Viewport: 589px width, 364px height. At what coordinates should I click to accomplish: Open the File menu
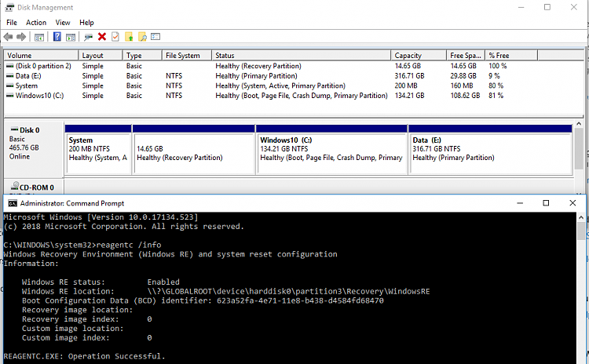click(x=12, y=23)
